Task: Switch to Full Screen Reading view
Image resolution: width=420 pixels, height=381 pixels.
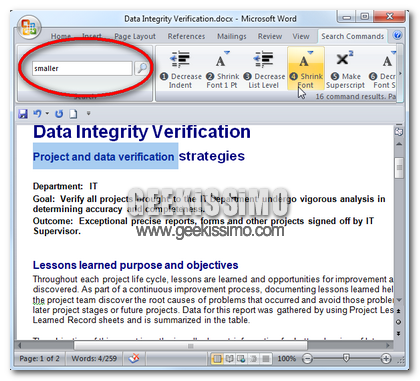Action: click(229, 359)
